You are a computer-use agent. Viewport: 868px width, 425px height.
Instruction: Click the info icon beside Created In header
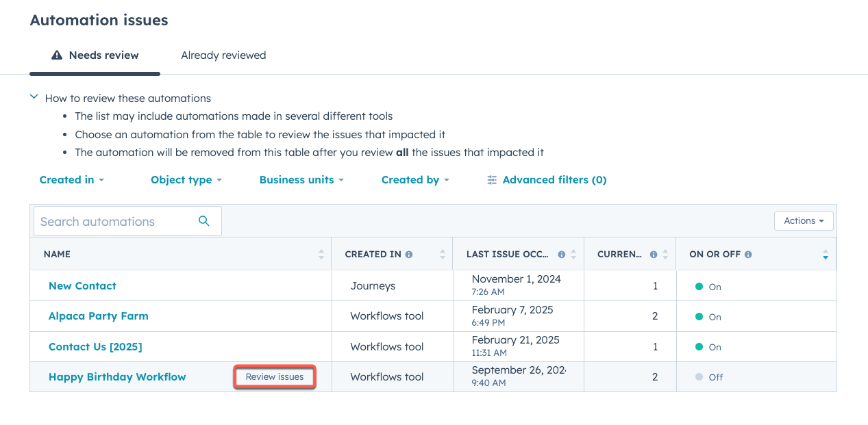pyautogui.click(x=410, y=254)
